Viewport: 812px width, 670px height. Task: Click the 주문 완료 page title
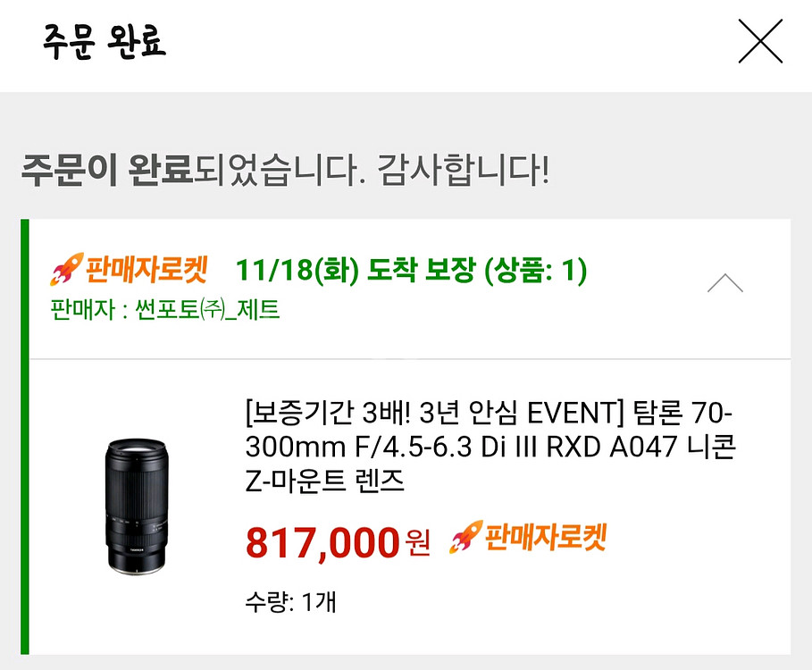(x=104, y=42)
